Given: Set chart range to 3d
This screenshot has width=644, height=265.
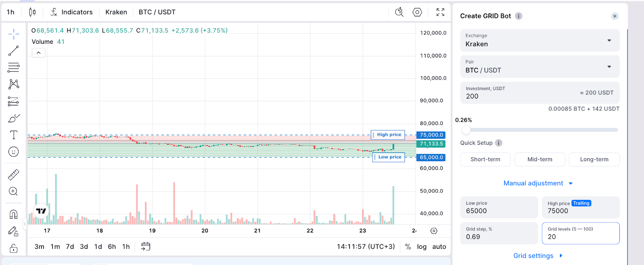Looking at the screenshot, I should (x=84, y=247).
